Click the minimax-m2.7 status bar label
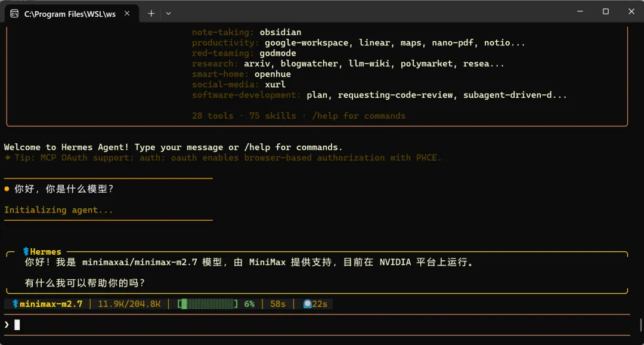 (51, 304)
